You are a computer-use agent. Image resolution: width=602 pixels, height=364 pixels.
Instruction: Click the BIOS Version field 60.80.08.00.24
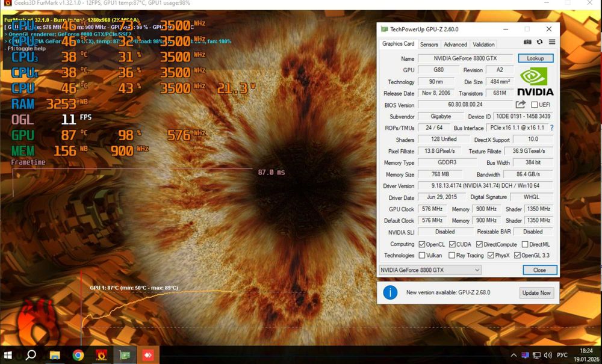click(x=465, y=104)
